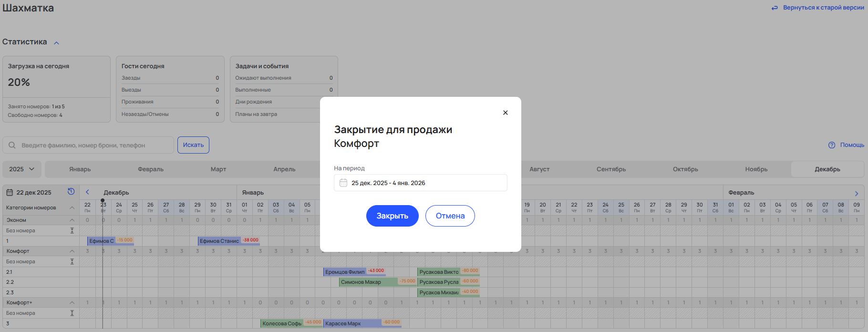Go to previous dates with left arrow
Image resolution: width=868 pixels, height=332 pixels.
point(87,192)
